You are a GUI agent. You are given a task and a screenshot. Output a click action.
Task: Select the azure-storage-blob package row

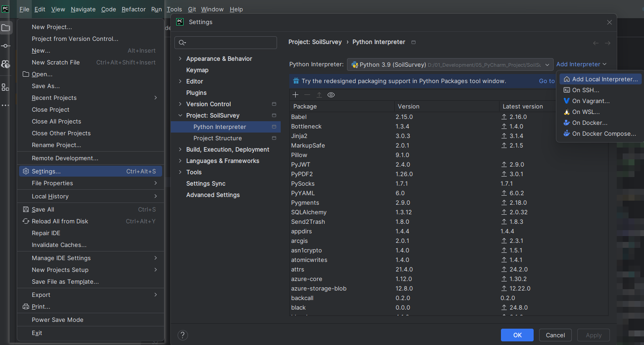coord(449,288)
